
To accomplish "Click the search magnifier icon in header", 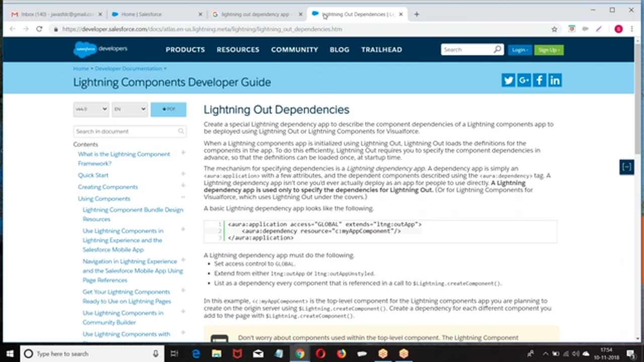I will click(x=497, y=49).
